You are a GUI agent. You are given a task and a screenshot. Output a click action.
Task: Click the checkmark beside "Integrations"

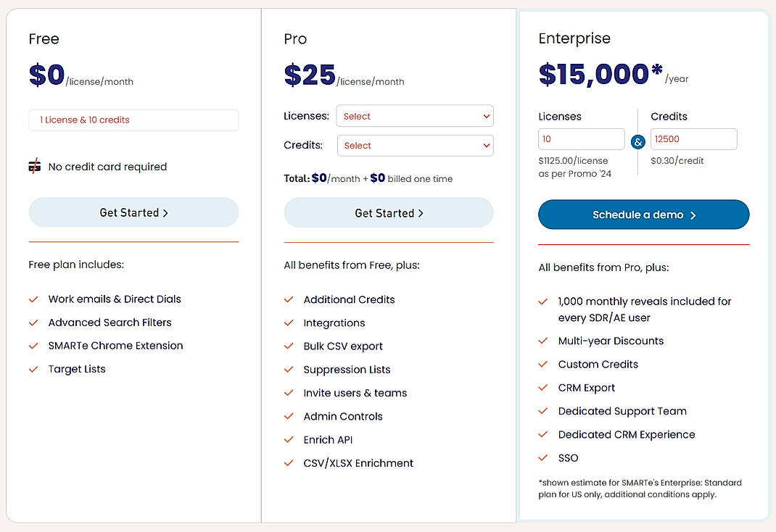point(289,323)
